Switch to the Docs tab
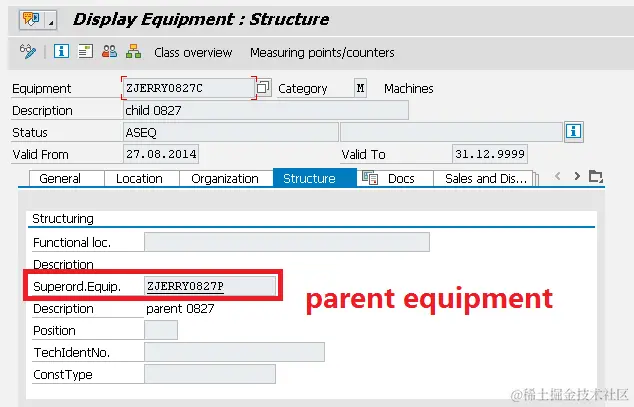The width and height of the screenshot is (634, 407). (x=395, y=178)
